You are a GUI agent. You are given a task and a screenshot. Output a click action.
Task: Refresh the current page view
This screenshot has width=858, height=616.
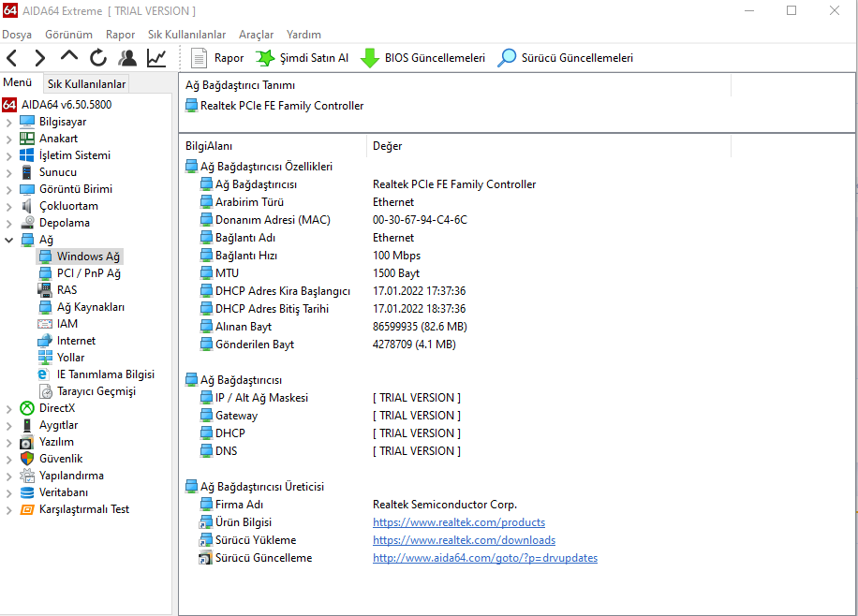click(98, 58)
